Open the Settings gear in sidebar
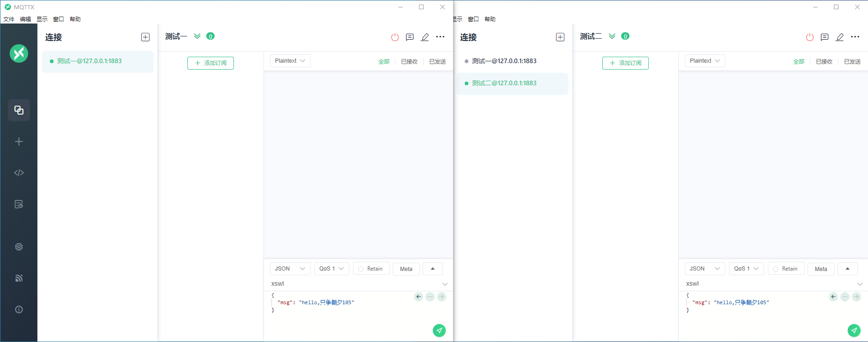This screenshot has width=868, height=342. point(19,247)
